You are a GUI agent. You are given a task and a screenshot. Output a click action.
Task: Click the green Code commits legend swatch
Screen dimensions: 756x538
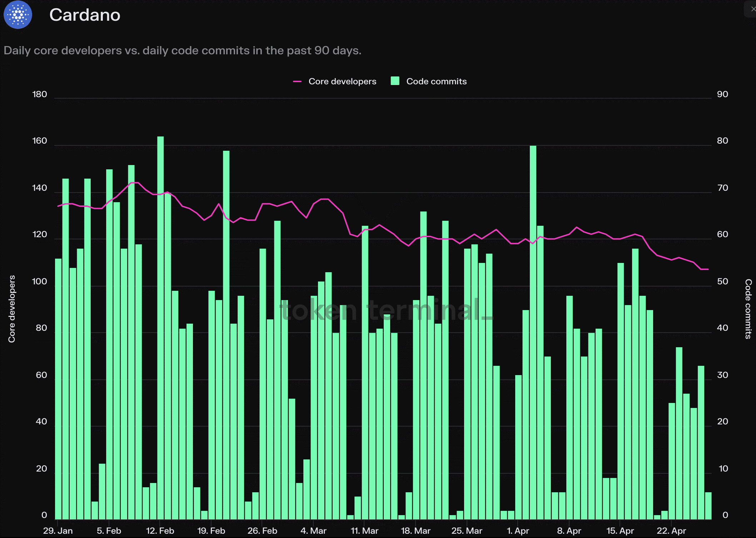pos(395,81)
